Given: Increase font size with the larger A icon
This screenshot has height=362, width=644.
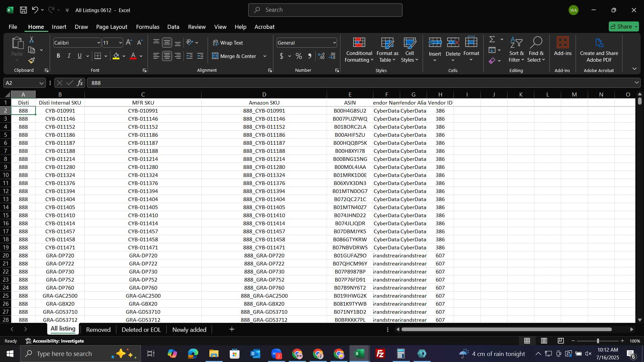Looking at the screenshot, I should click(129, 43).
